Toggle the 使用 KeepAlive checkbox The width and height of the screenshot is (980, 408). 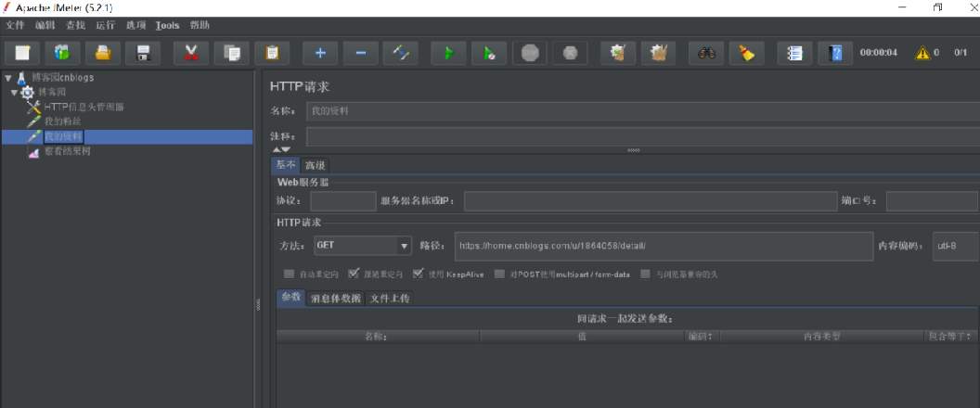419,274
